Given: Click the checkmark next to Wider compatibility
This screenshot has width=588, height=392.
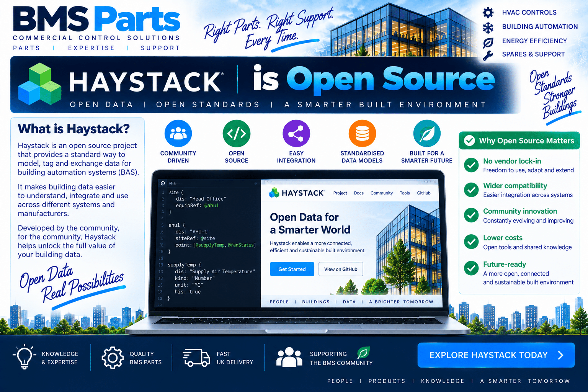Looking at the screenshot, I should (471, 189).
